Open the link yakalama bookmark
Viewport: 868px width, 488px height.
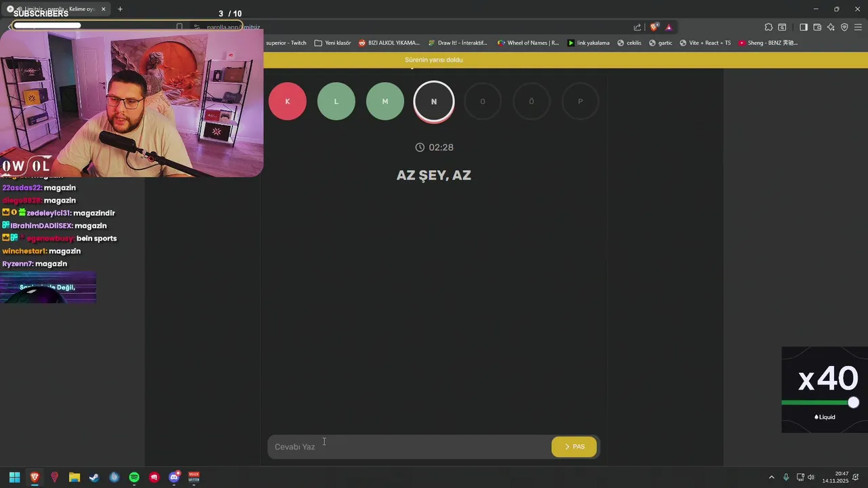pyautogui.click(x=589, y=43)
